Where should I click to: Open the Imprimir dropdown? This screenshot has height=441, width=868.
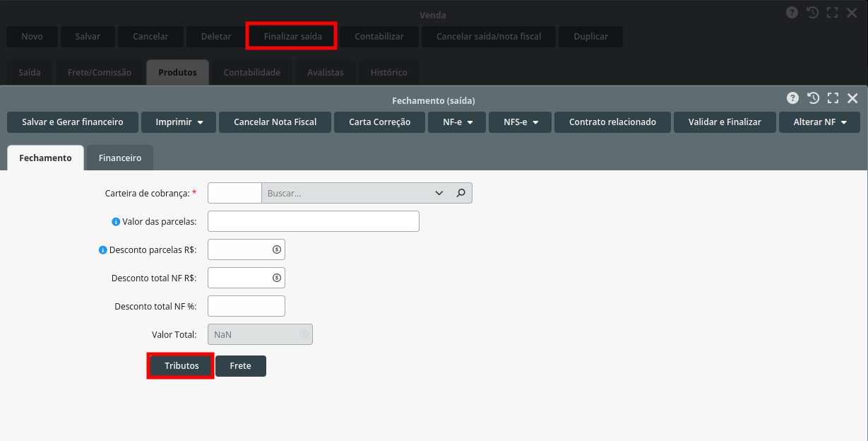179,122
